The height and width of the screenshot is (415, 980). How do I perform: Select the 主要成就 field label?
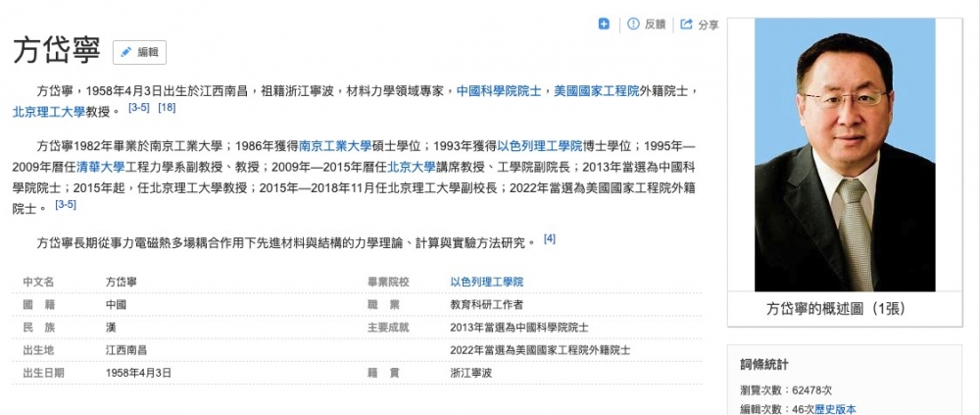(x=388, y=328)
